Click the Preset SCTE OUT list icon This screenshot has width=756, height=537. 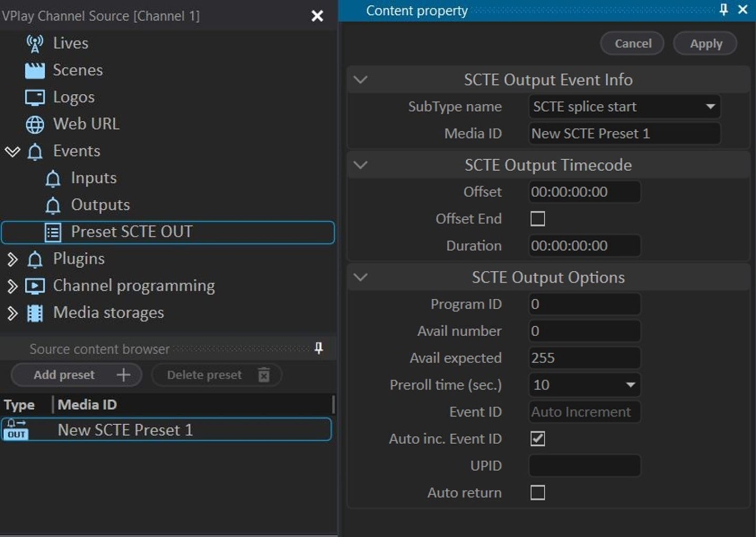(x=53, y=232)
